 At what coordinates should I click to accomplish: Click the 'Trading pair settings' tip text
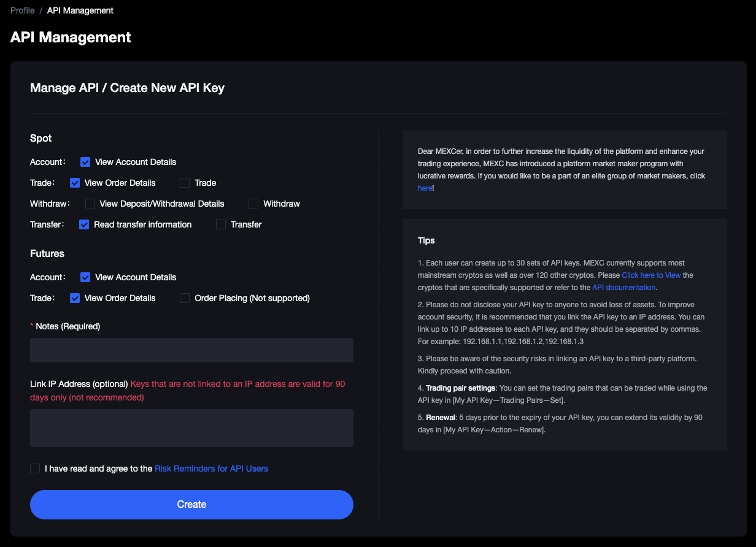pyautogui.click(x=461, y=388)
